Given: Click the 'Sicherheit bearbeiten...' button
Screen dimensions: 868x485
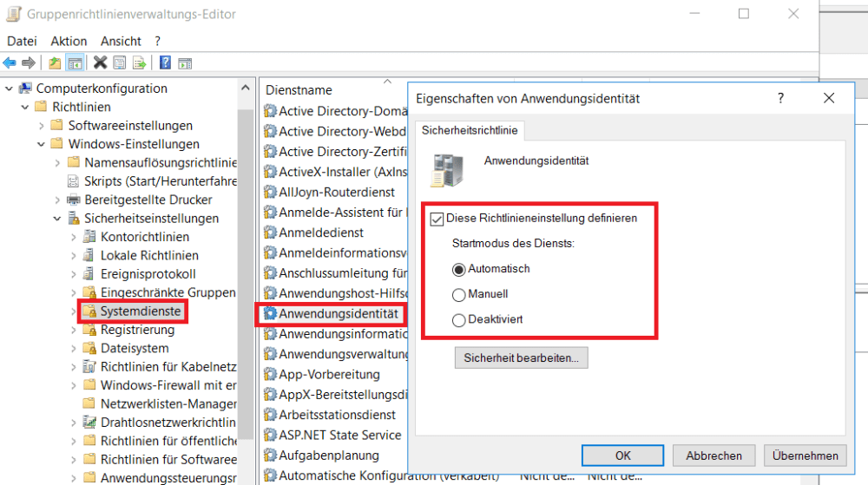Looking at the screenshot, I should (x=522, y=357).
